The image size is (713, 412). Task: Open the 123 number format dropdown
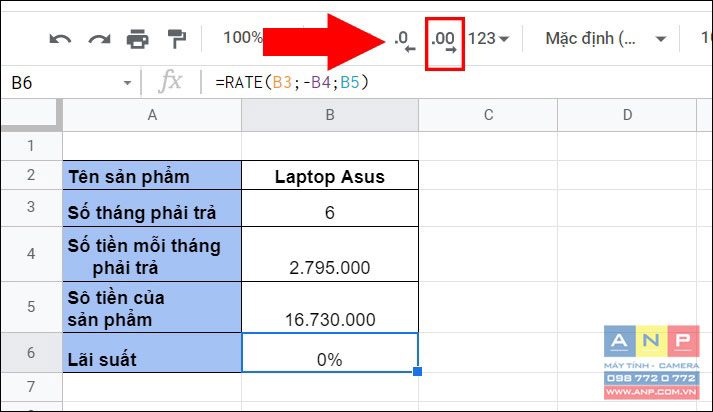pos(488,39)
